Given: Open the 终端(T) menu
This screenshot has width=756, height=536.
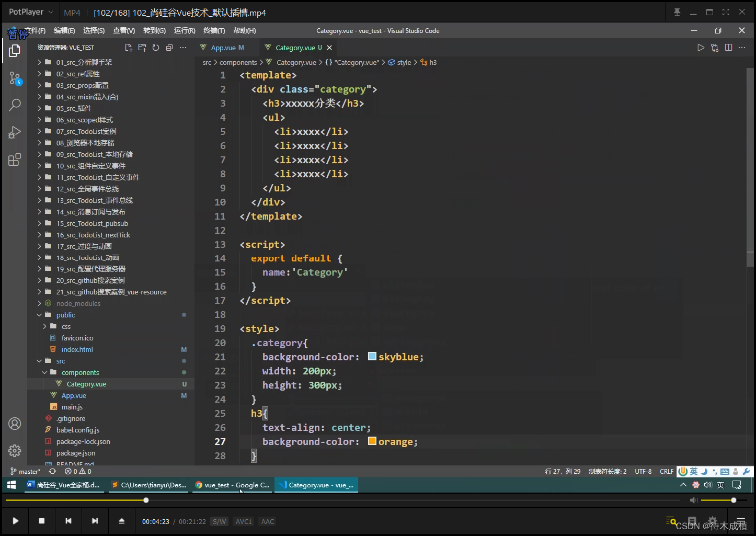Looking at the screenshot, I should click(x=214, y=31).
